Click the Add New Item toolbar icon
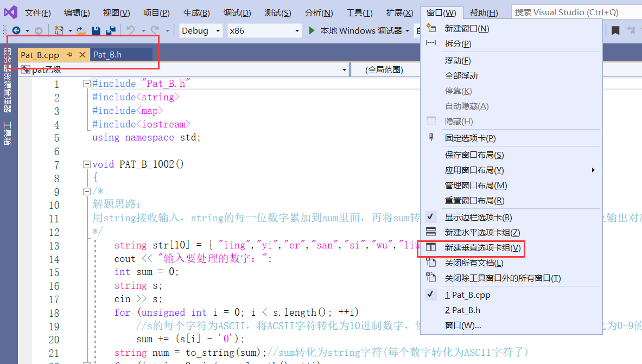 tap(58, 30)
